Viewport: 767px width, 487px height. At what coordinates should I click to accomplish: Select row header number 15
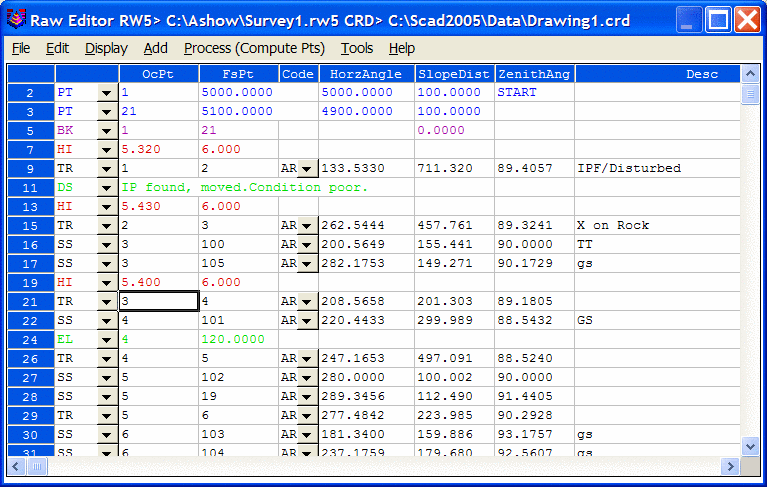click(x=30, y=226)
